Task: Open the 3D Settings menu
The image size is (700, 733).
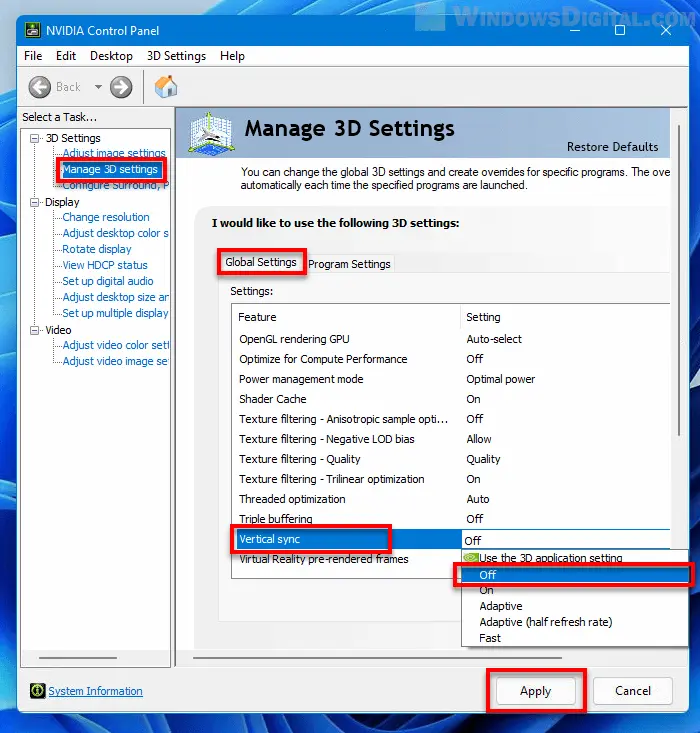Action: [x=176, y=56]
